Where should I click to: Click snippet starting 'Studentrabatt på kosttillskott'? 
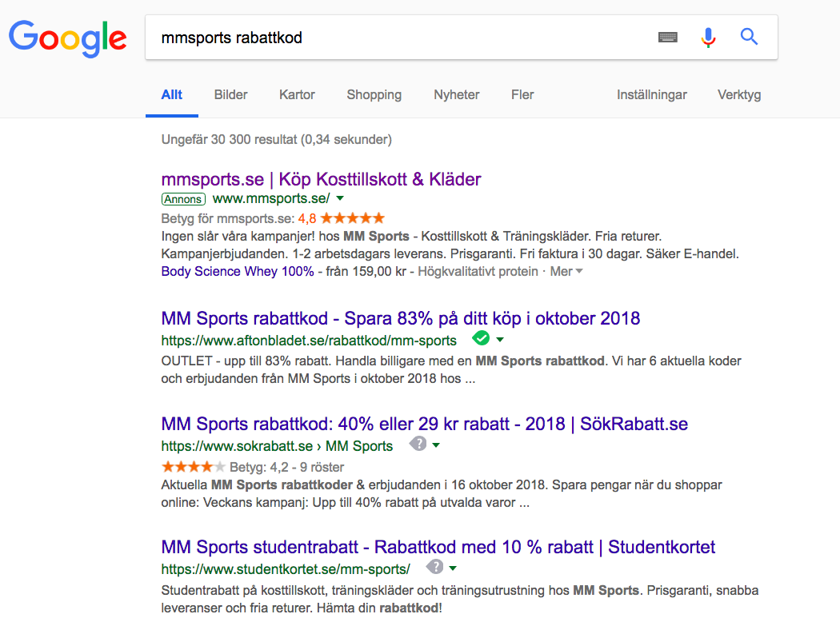pos(460,599)
